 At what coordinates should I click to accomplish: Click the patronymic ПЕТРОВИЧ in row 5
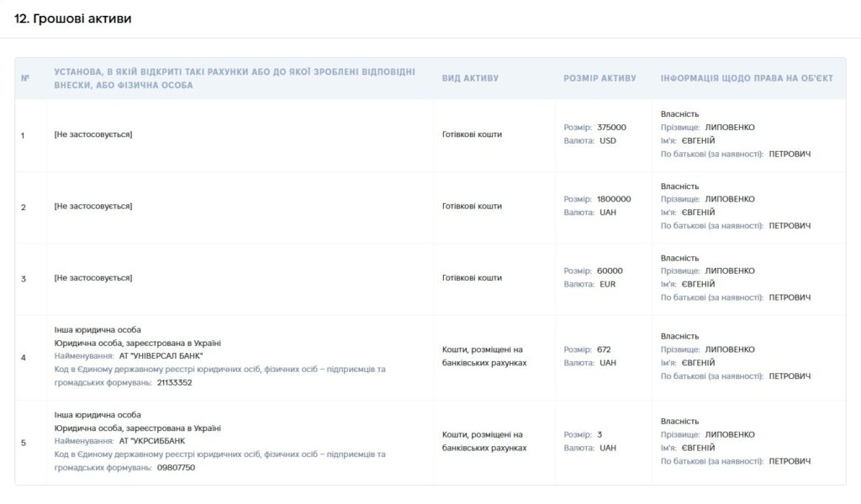pyautogui.click(x=790, y=461)
